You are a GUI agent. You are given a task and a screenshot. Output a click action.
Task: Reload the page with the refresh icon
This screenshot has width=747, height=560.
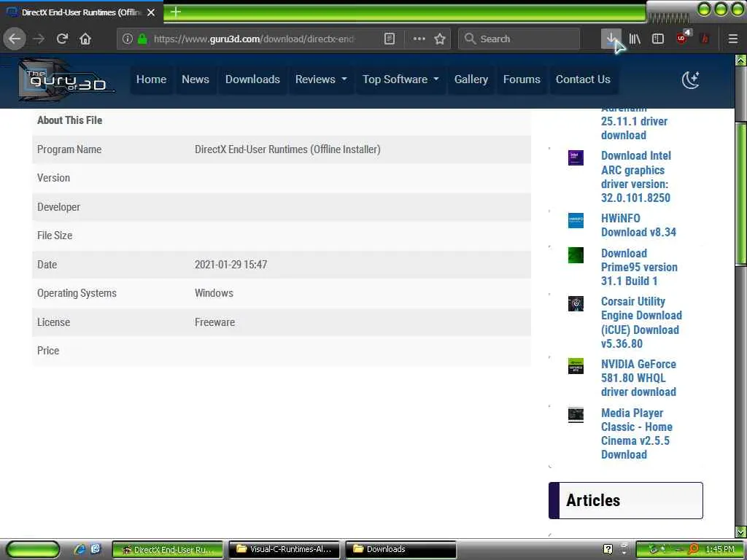click(62, 39)
